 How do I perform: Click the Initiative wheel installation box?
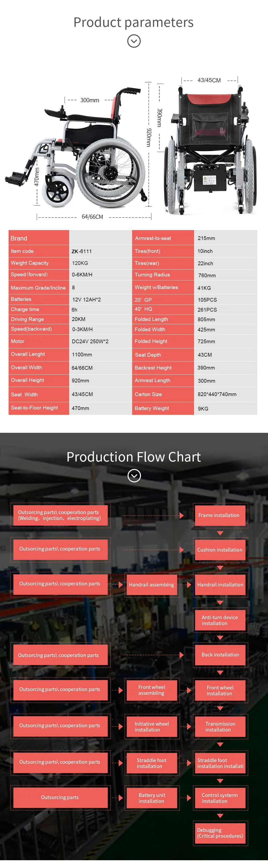[151, 726]
